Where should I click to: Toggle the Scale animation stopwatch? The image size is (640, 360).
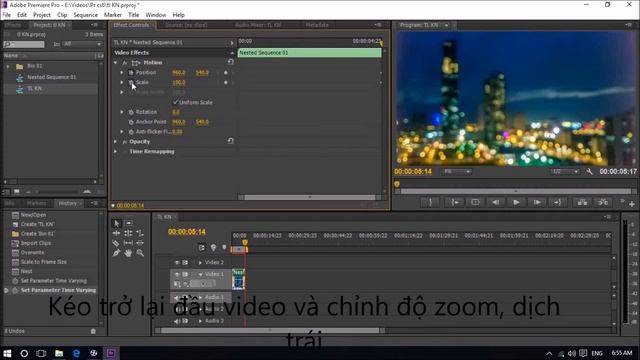(x=131, y=82)
